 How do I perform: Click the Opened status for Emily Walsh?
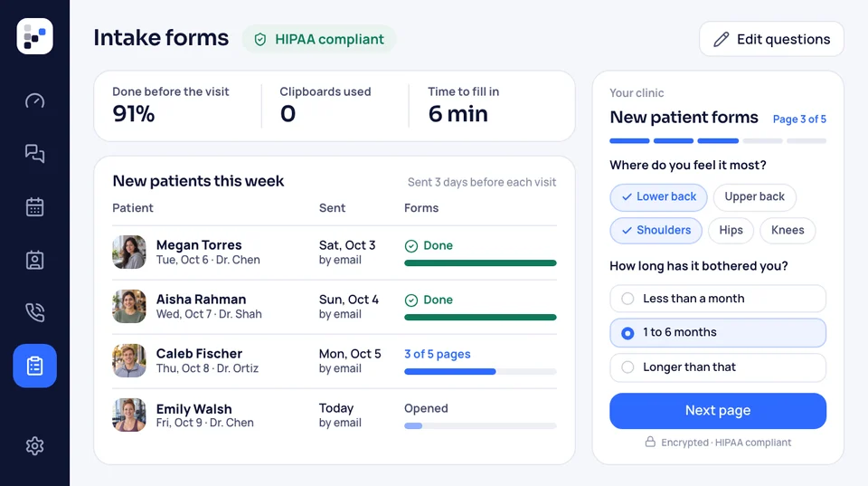(426, 409)
